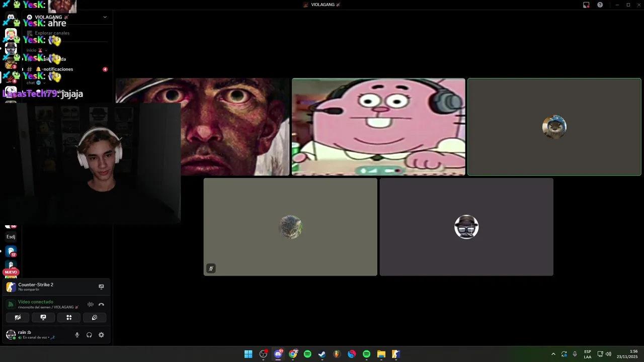
Task: Open volume control in system tray
Action: tap(608, 354)
